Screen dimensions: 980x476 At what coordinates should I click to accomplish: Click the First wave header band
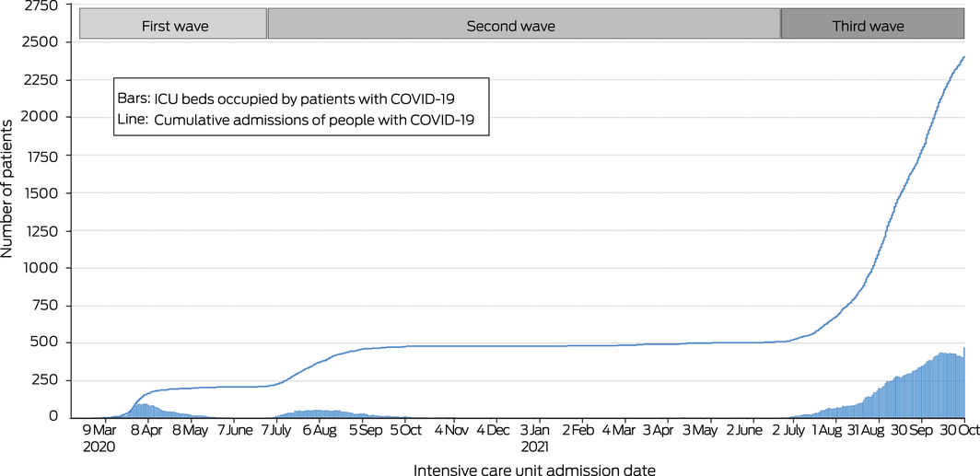pyautogui.click(x=174, y=26)
